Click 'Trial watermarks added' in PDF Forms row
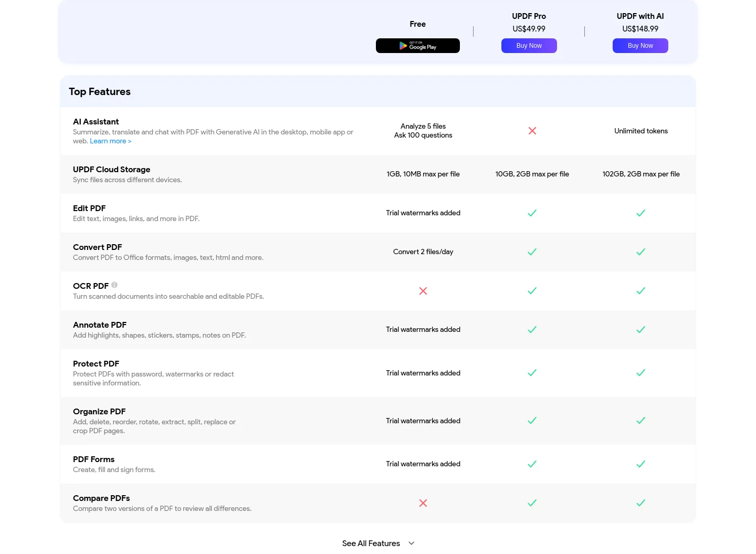756x554 pixels. click(423, 464)
